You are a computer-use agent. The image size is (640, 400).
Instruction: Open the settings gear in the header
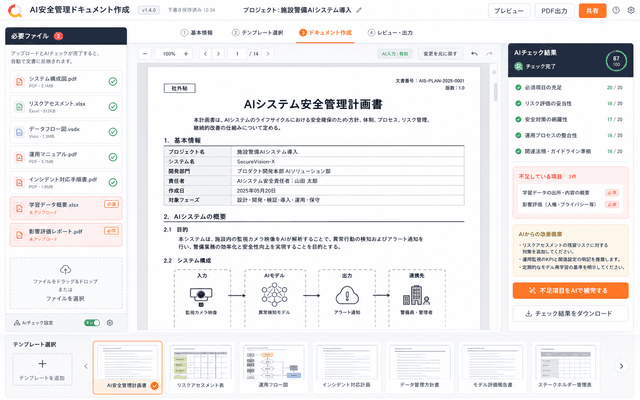[x=631, y=11]
